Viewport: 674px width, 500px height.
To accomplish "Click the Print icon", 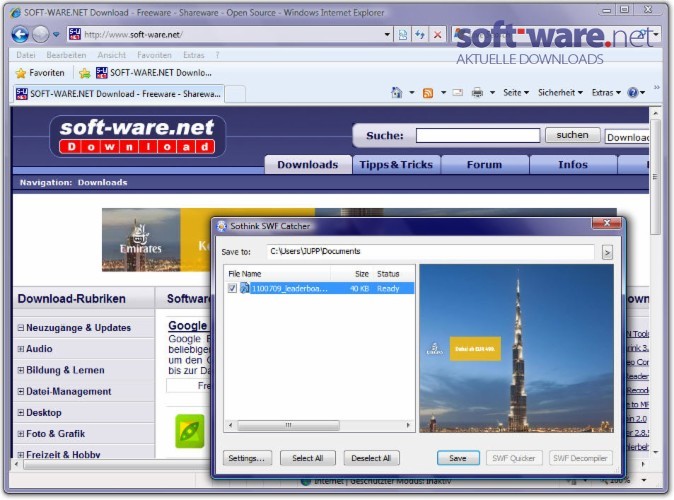I will pos(477,92).
